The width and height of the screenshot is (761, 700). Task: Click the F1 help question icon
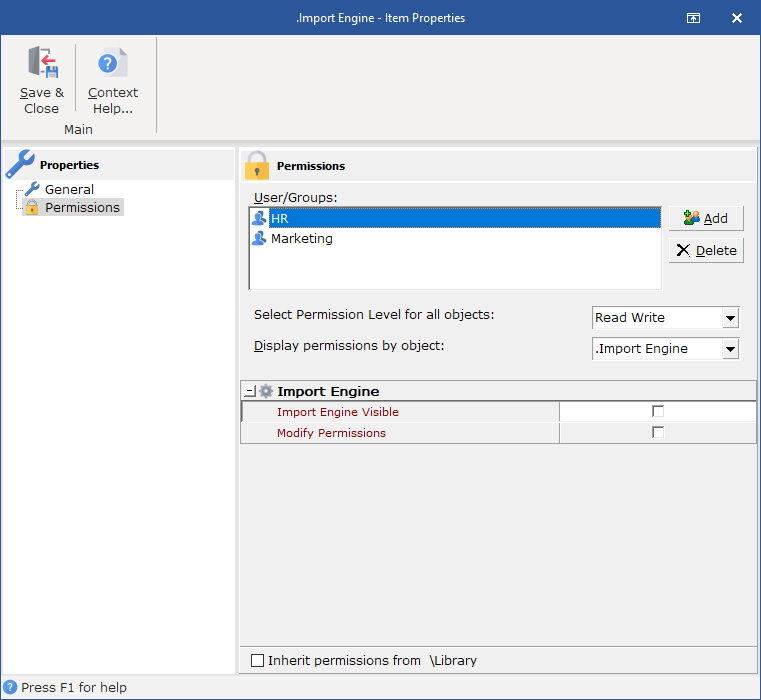coord(10,688)
